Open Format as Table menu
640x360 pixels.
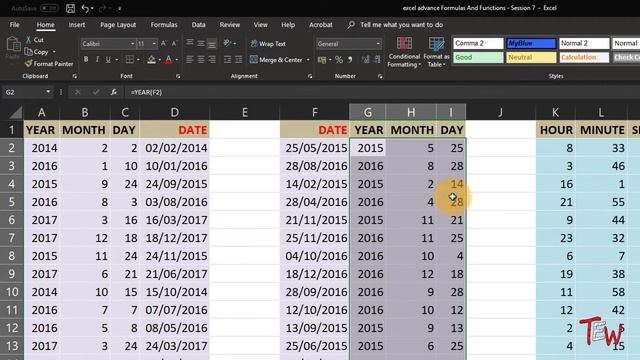[x=436, y=52]
